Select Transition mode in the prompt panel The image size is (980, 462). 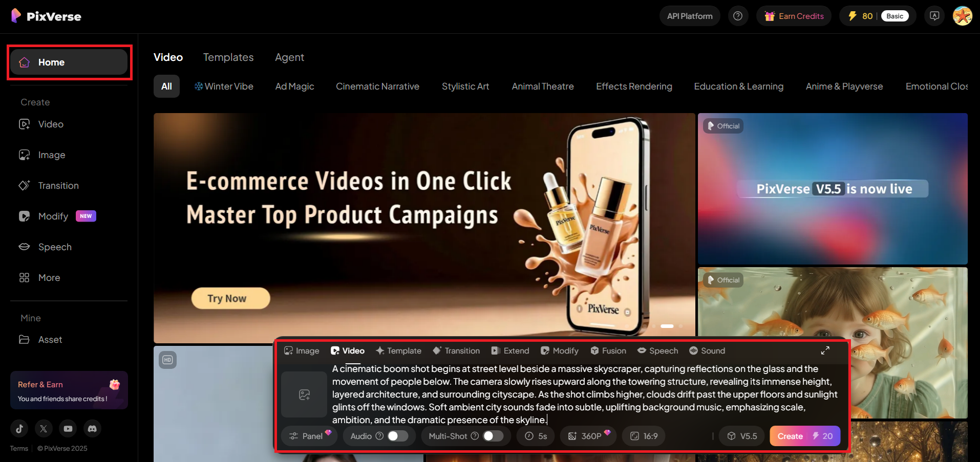456,350
